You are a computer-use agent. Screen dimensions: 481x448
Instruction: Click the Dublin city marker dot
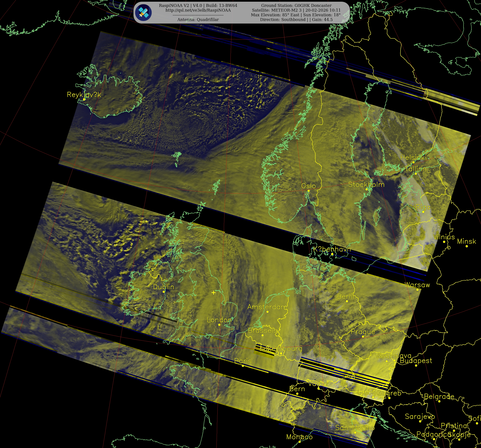(164, 292)
